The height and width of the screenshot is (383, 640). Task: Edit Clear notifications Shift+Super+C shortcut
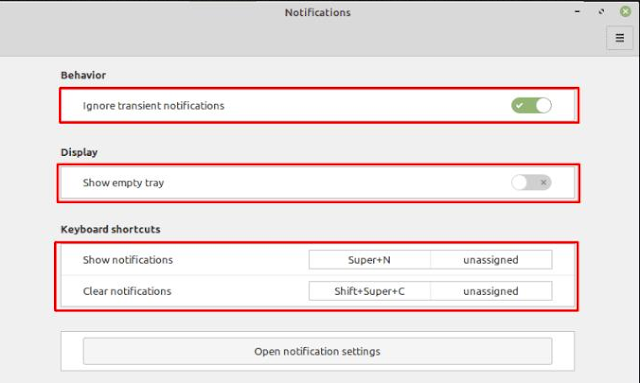(369, 291)
